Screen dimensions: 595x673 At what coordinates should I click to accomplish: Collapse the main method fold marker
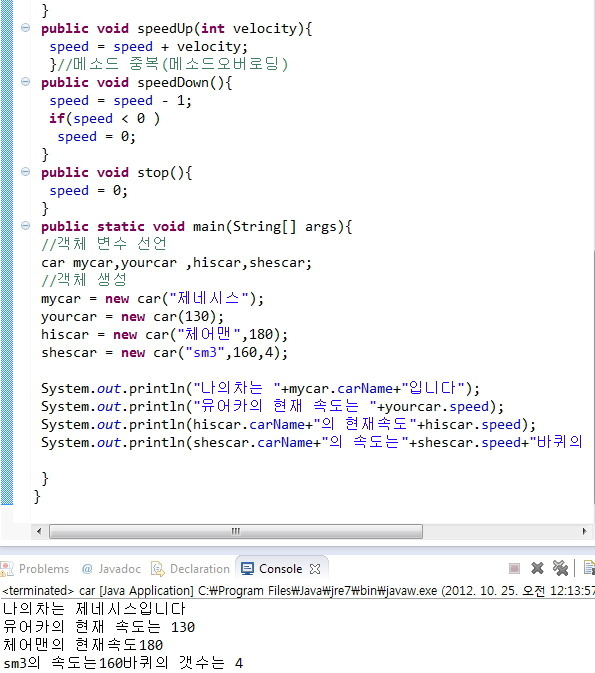(25, 226)
